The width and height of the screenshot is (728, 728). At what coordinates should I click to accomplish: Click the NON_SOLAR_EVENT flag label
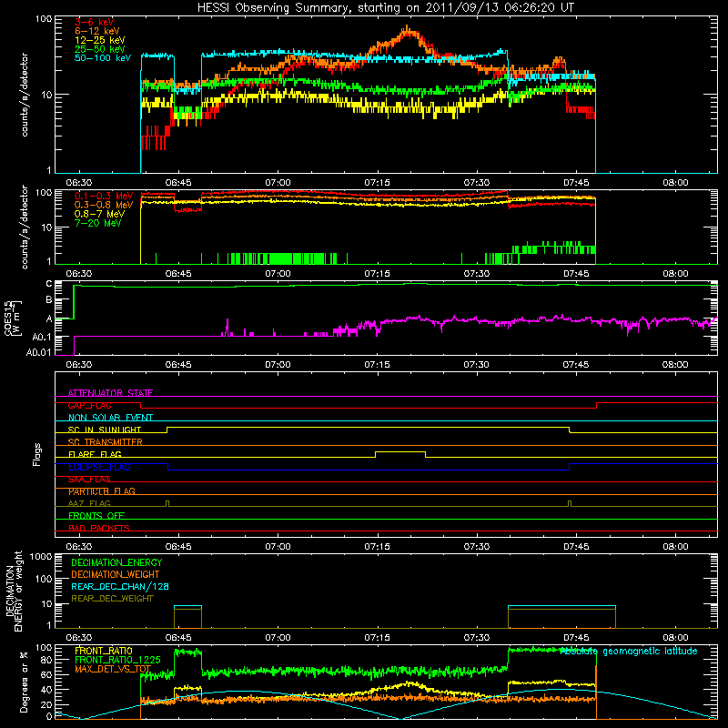click(110, 418)
